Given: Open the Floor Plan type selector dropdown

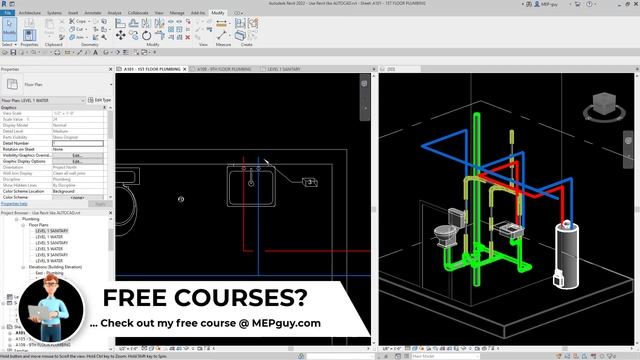Looking at the screenshot, I should coord(111,84).
